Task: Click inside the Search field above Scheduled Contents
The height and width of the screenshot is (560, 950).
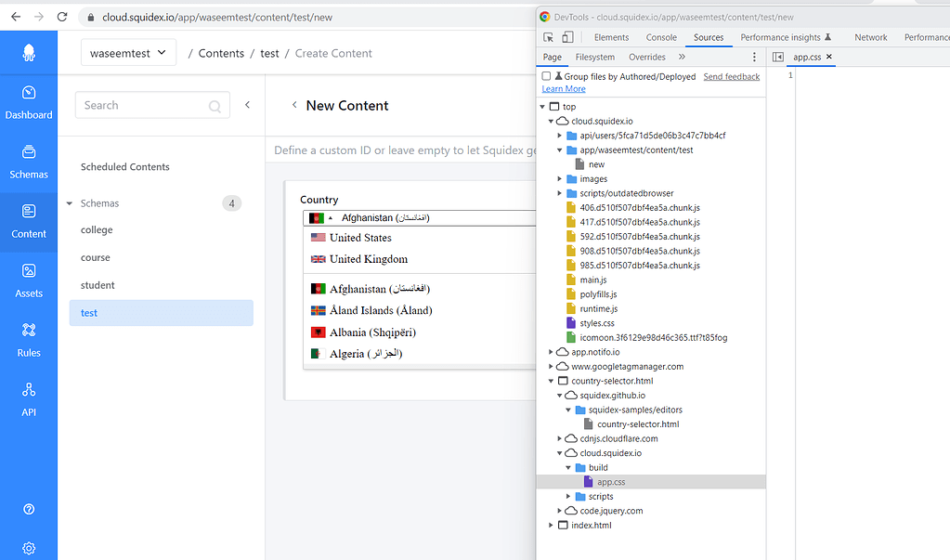Action: (149, 105)
